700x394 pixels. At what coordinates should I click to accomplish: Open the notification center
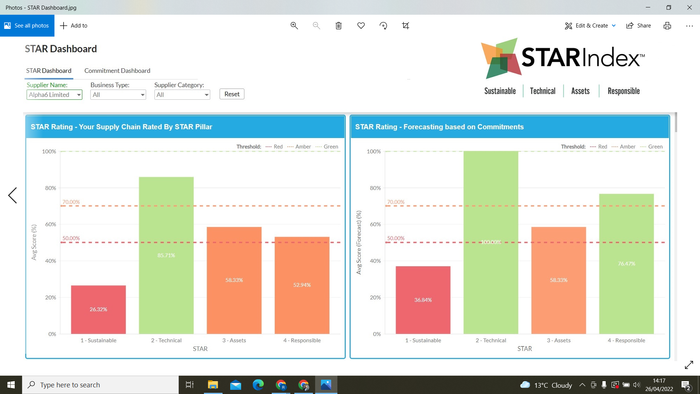(686, 385)
